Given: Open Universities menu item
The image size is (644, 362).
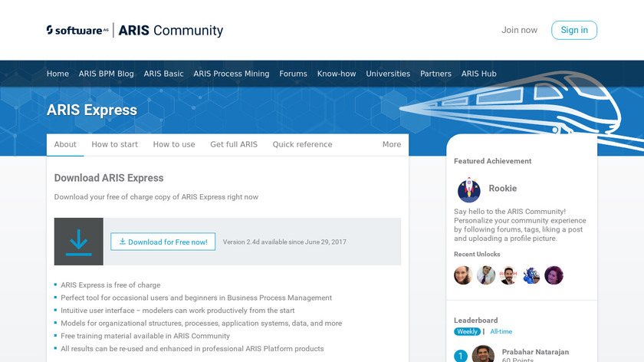Looking at the screenshot, I should (388, 74).
